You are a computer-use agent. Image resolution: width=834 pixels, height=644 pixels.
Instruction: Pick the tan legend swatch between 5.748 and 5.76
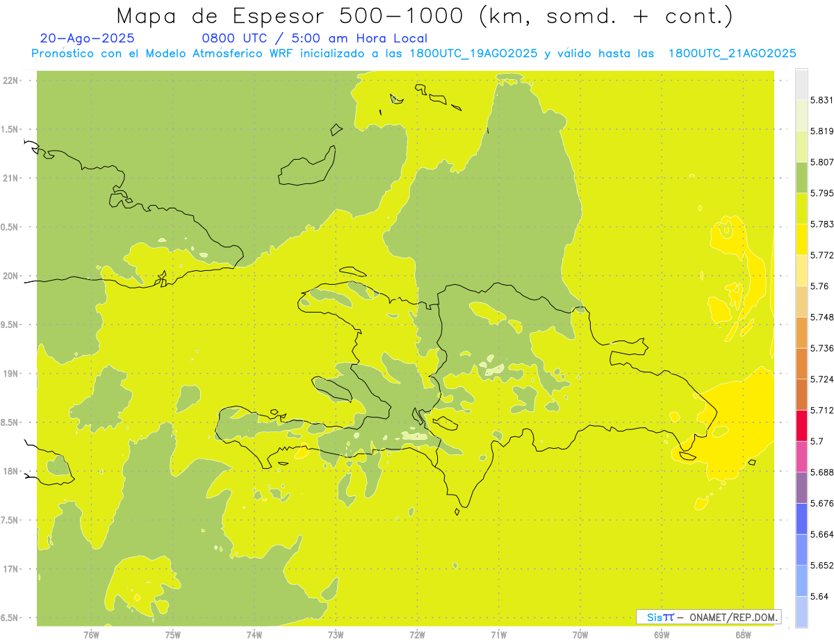(x=801, y=302)
